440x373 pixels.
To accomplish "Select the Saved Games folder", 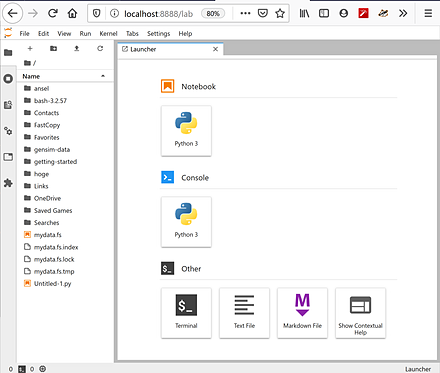I will click(x=65, y=210).
